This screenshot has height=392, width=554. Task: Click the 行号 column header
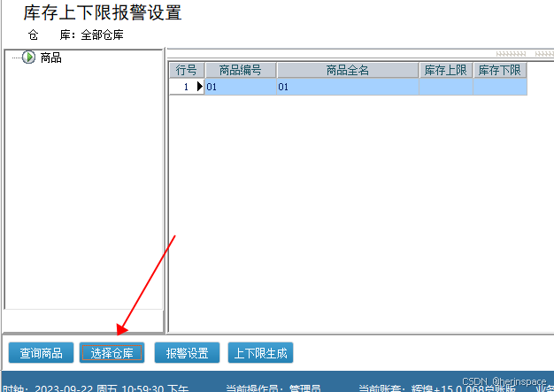click(x=186, y=70)
